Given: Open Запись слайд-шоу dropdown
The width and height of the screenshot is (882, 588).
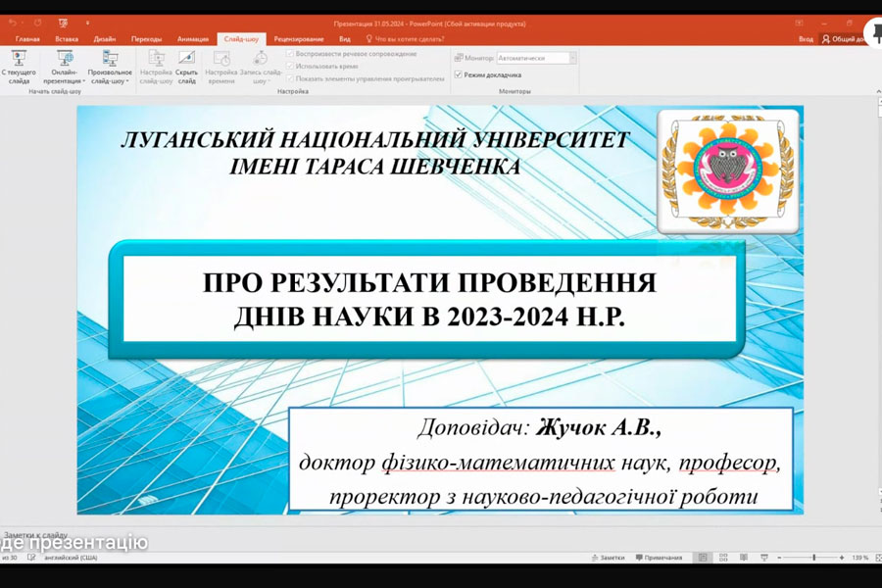Looking at the screenshot, I should click(261, 67).
